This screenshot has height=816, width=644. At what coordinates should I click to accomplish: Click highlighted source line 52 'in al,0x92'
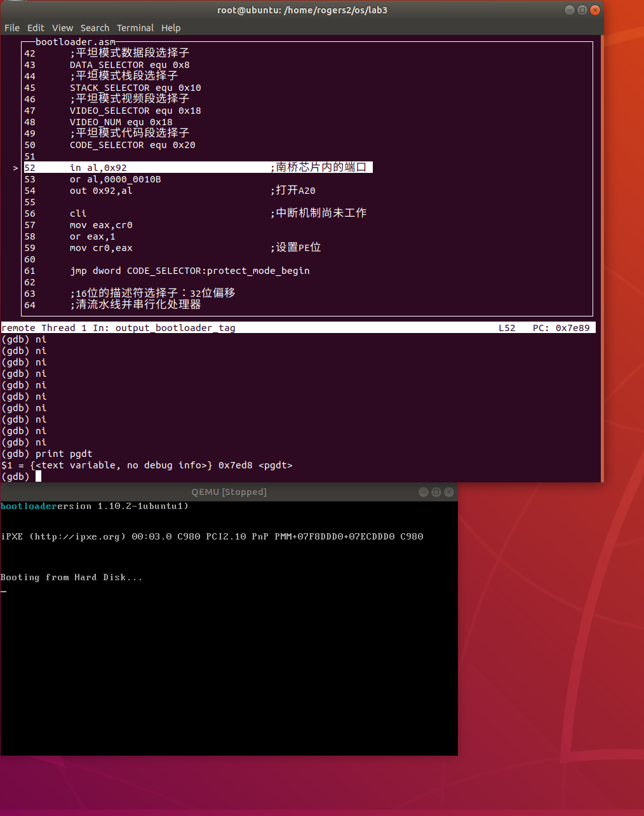[98, 168]
